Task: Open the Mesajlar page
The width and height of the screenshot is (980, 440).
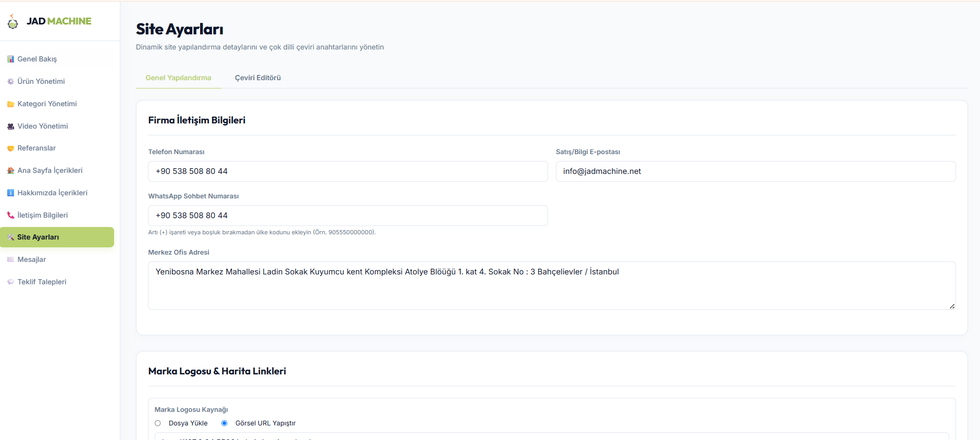Action: [x=57, y=260]
